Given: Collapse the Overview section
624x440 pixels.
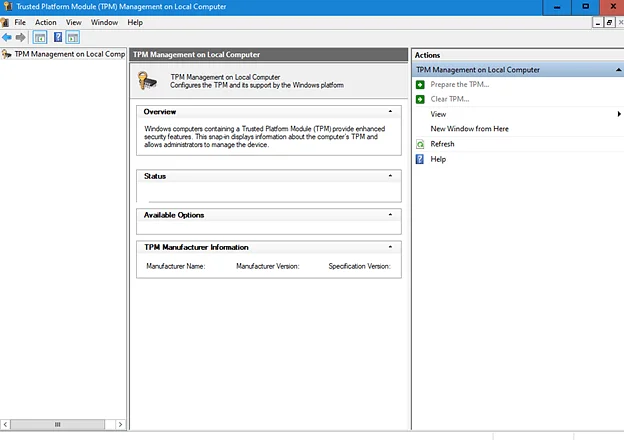Looking at the screenshot, I should click(x=390, y=112).
